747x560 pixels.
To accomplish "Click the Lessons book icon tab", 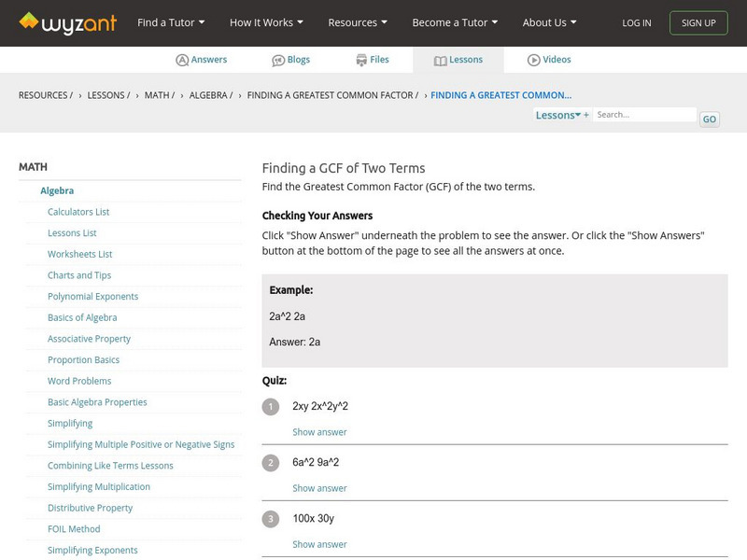I will [x=441, y=60].
